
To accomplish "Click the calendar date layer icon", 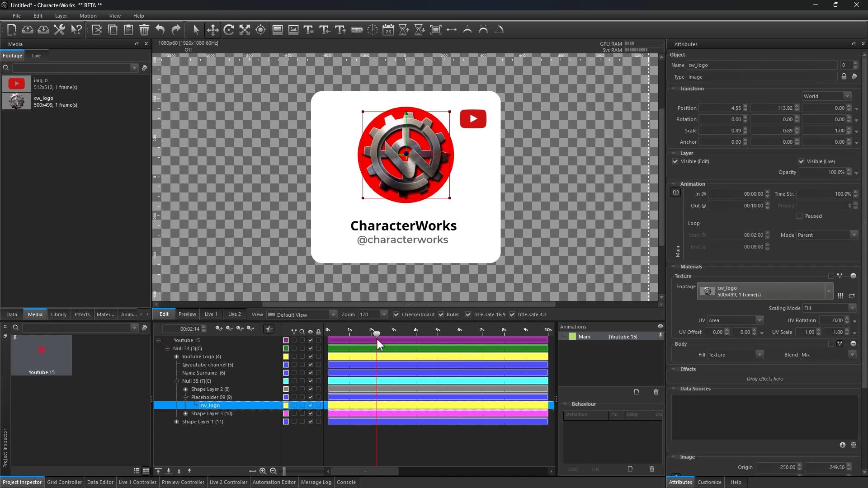I will (388, 30).
